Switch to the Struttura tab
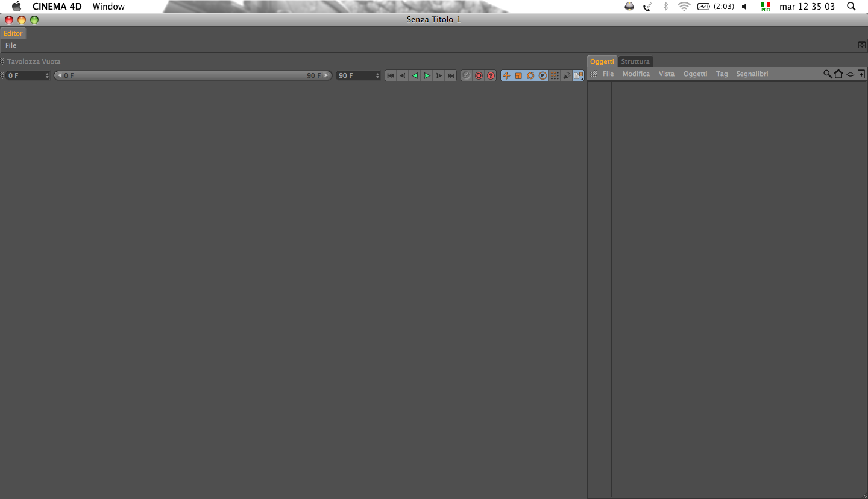 tap(635, 61)
